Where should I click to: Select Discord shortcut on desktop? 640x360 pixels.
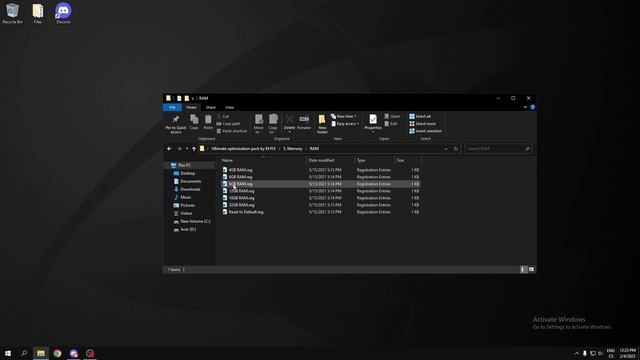(x=63, y=13)
